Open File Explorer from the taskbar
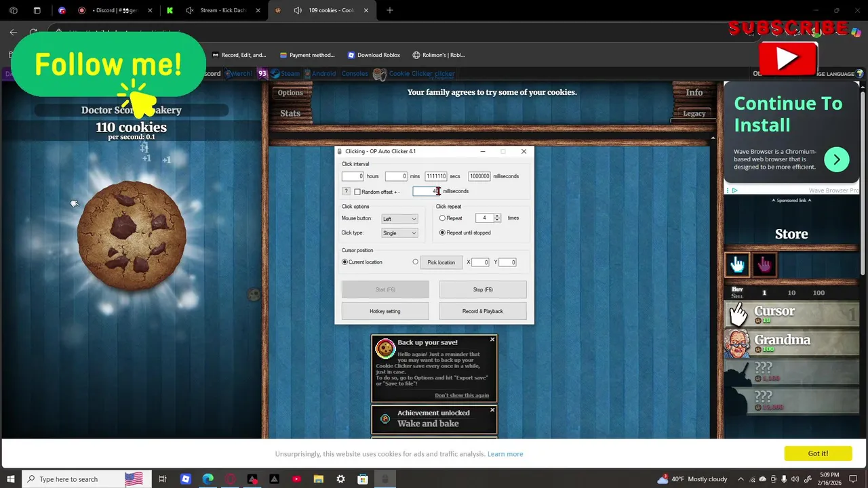The height and width of the screenshot is (488, 868). pyautogui.click(x=318, y=479)
